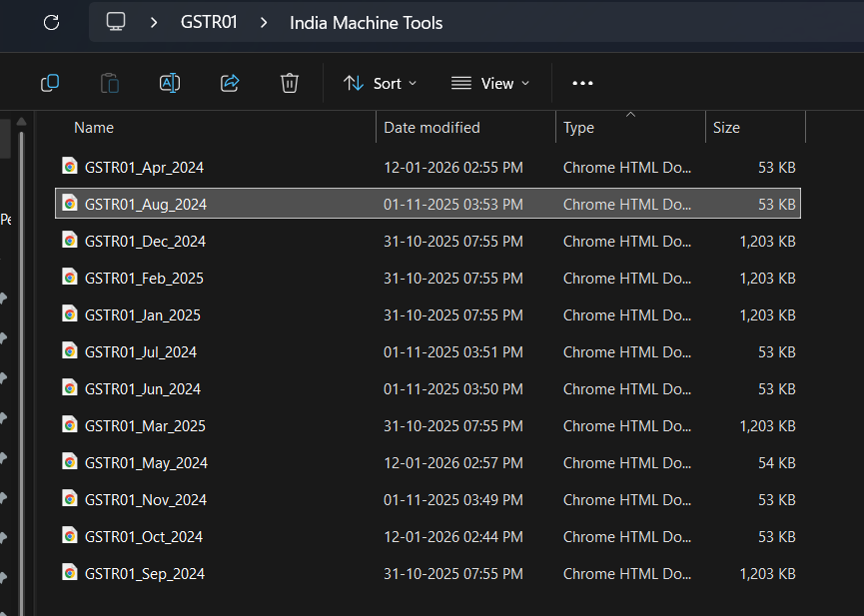The width and height of the screenshot is (864, 616).
Task: Open the Sort dropdown chevron
Action: 412,83
